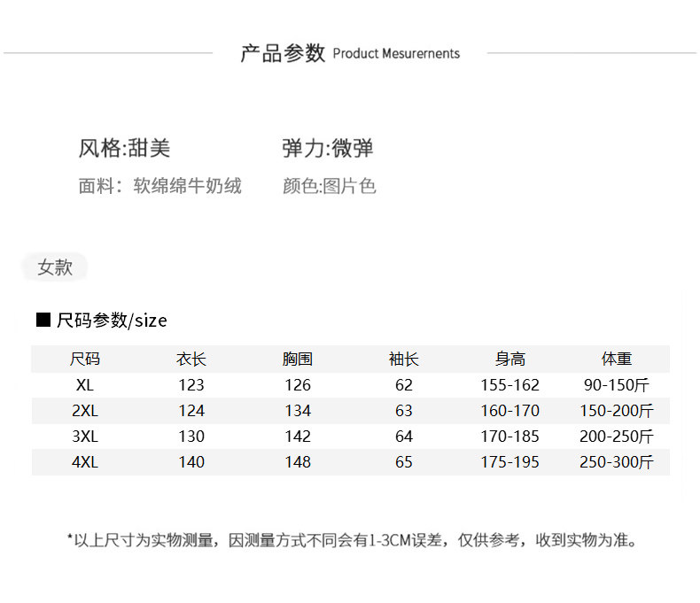Click height range 175-195
This screenshot has width=700, height=603.
click(509, 462)
